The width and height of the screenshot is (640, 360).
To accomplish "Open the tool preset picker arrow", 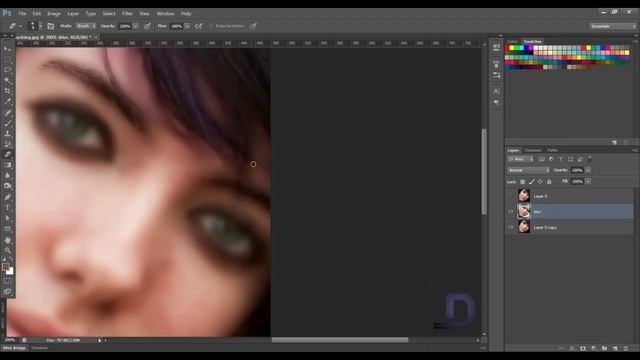I will pyautogui.click(x=20, y=26).
